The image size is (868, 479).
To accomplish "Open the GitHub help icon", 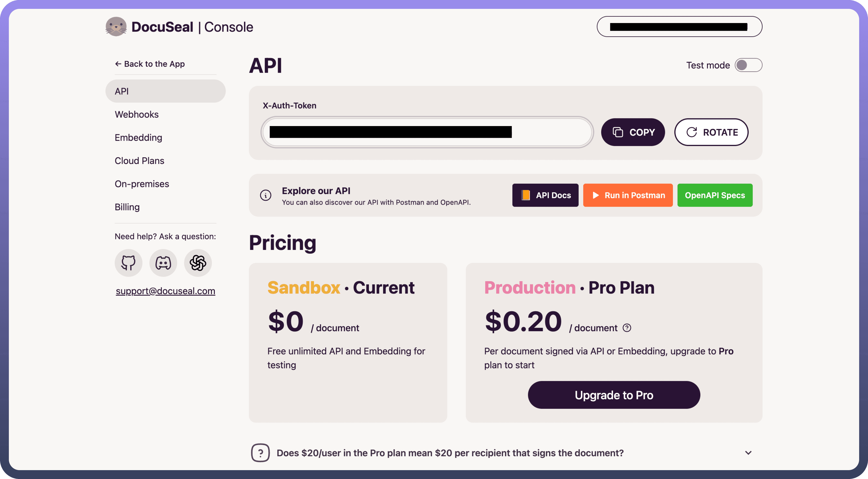I will [128, 263].
